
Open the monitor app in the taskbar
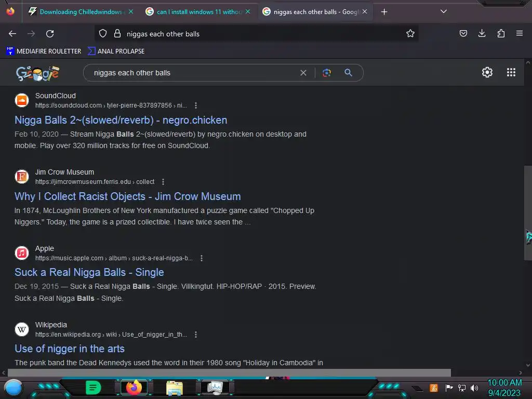click(x=215, y=388)
